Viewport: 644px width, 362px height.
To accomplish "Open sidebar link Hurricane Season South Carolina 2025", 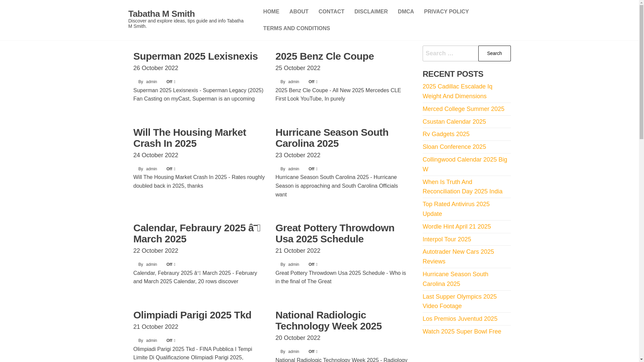I will [455, 279].
